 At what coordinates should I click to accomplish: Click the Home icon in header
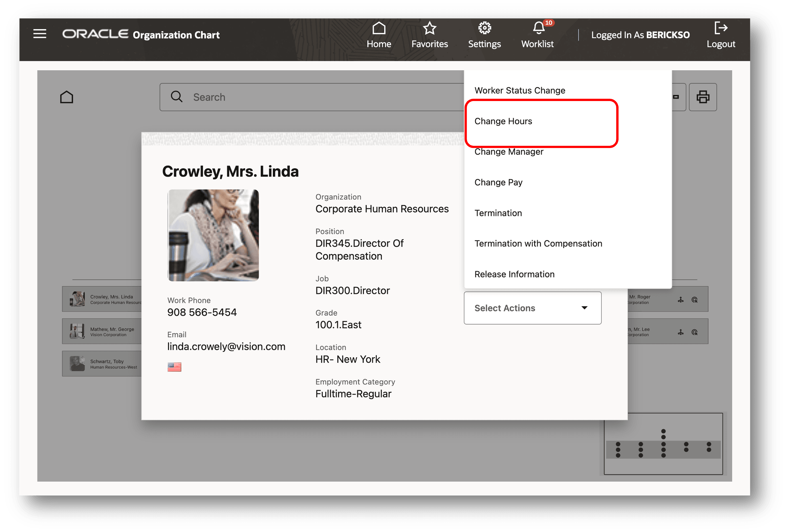click(379, 35)
